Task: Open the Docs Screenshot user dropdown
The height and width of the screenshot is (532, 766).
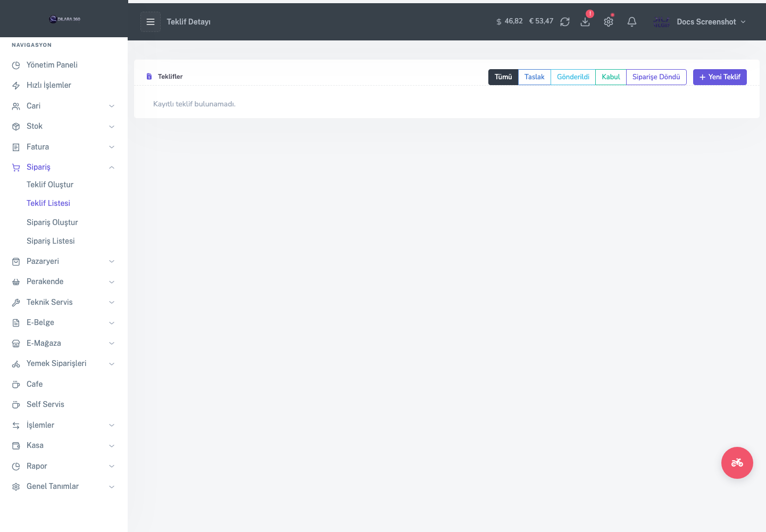Action: click(x=700, y=22)
